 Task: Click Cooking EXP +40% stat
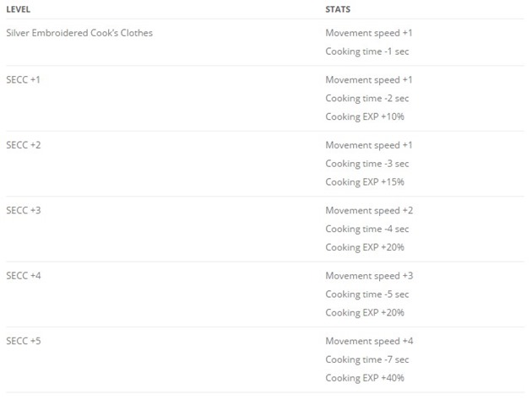[x=365, y=378]
